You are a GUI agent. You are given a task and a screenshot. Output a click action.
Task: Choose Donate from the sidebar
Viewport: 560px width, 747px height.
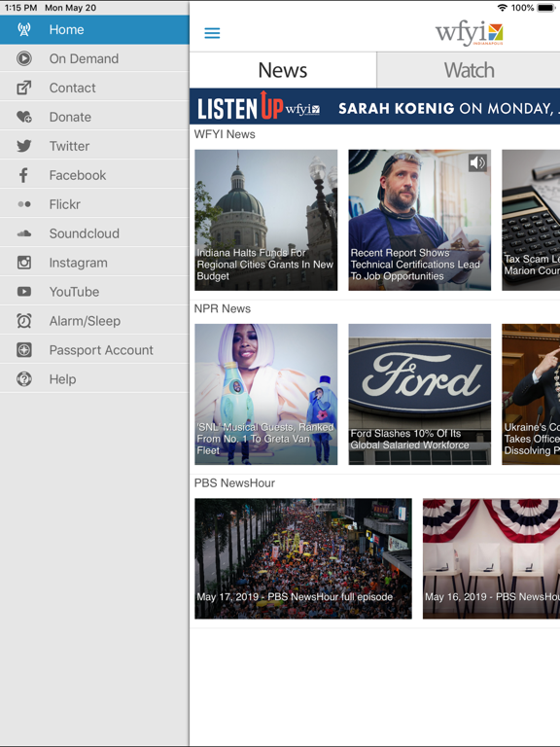(x=94, y=117)
